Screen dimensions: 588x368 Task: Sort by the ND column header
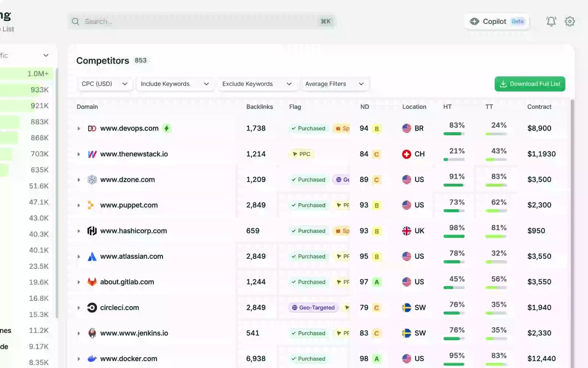(365, 106)
